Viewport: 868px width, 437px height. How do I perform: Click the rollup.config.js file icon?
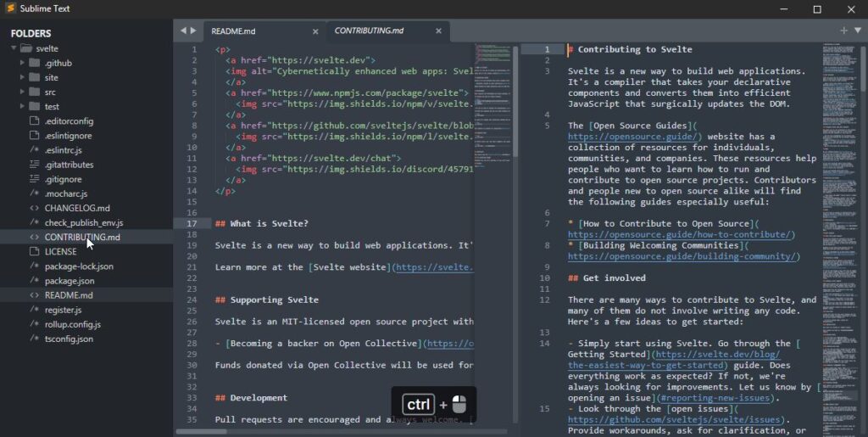(x=34, y=324)
